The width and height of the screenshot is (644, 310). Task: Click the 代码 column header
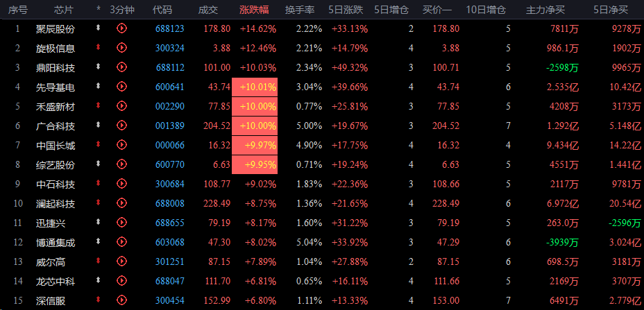[x=162, y=10]
